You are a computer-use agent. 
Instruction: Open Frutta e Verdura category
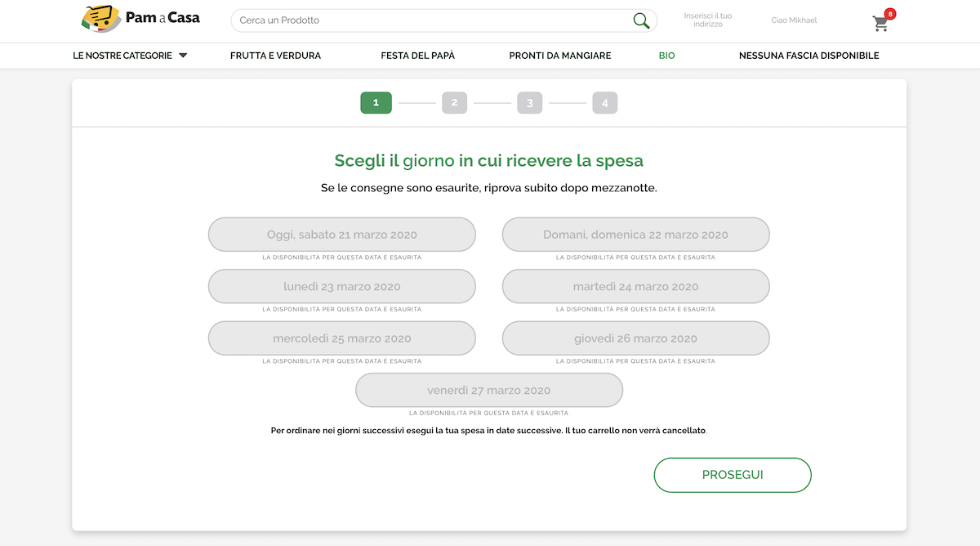(275, 56)
